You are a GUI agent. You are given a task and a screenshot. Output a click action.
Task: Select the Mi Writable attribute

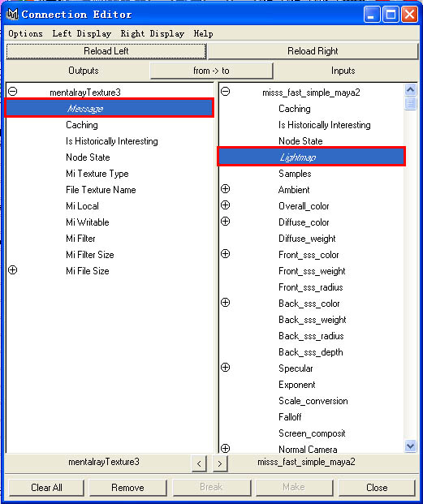point(88,222)
